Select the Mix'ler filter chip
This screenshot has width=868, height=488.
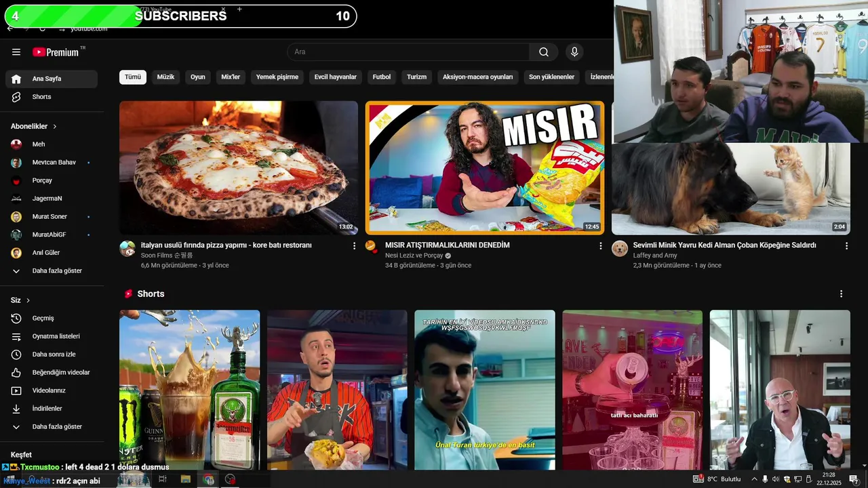click(231, 77)
